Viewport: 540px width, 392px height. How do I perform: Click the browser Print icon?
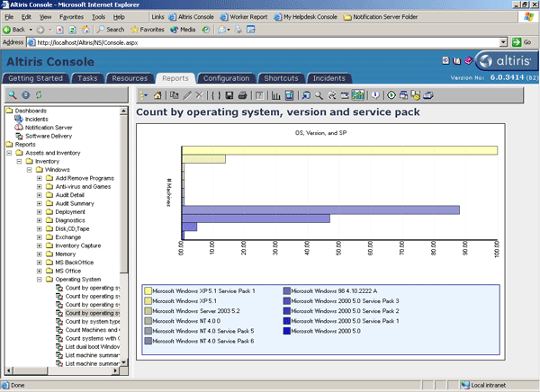(x=238, y=30)
